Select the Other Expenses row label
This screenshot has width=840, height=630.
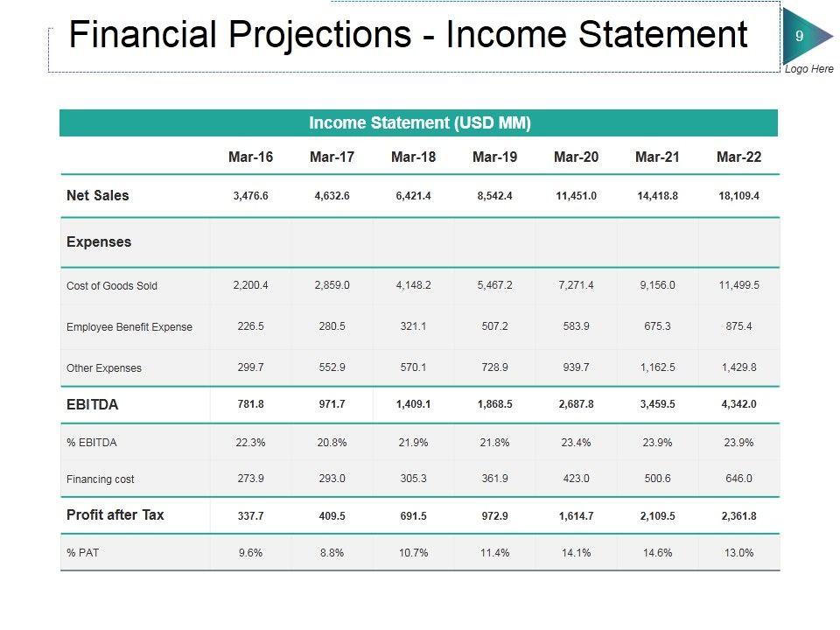click(x=104, y=368)
